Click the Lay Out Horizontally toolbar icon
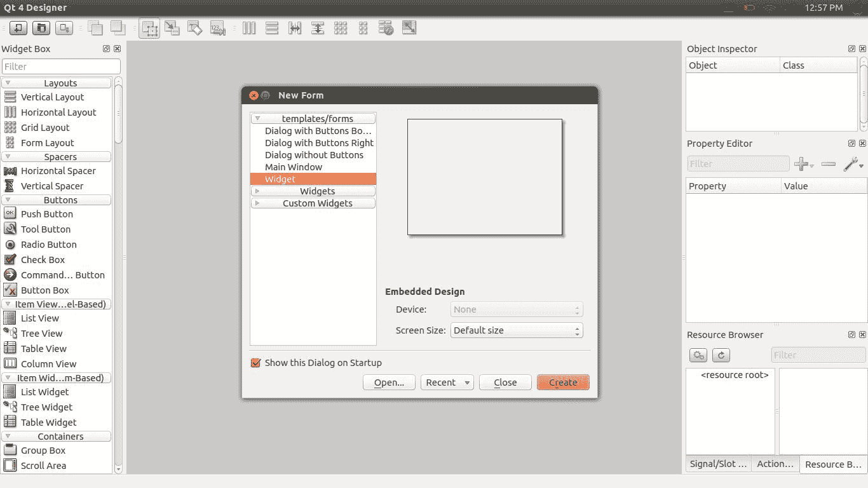 249,28
